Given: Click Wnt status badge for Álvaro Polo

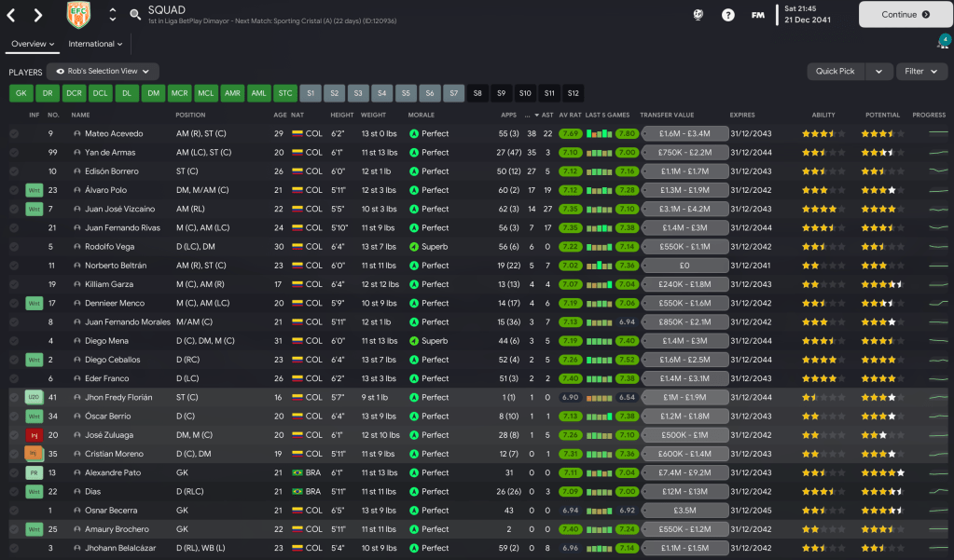Looking at the screenshot, I should (34, 190).
